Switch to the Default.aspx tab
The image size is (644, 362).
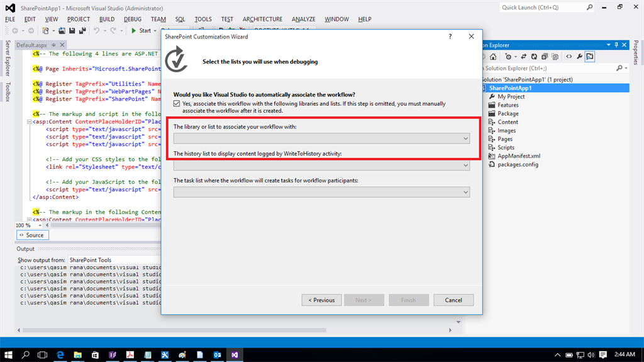click(31, 45)
